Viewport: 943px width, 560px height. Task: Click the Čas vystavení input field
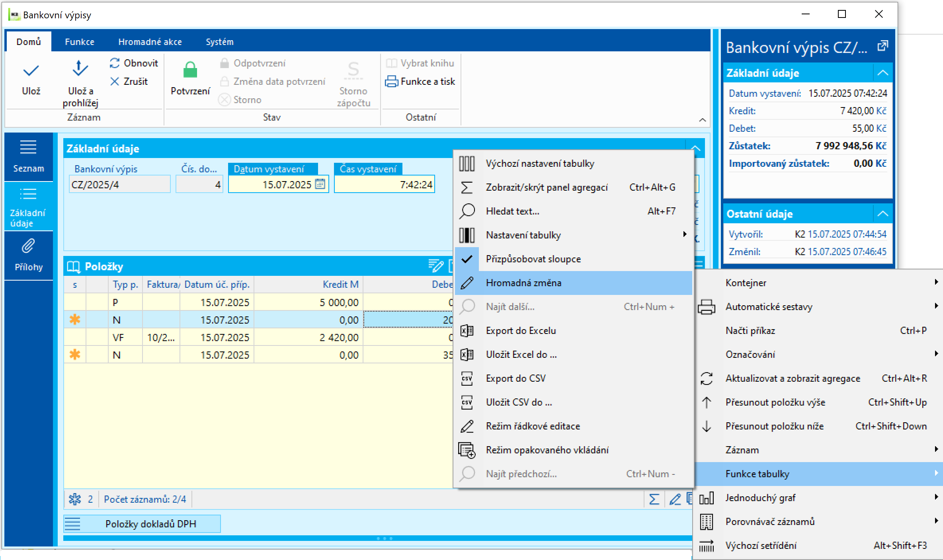[x=384, y=185]
